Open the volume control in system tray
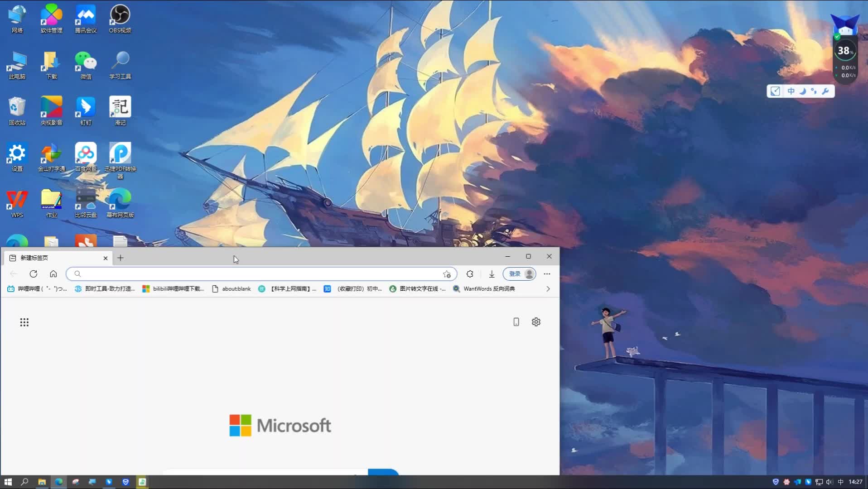This screenshot has height=489, width=868. tap(829, 482)
